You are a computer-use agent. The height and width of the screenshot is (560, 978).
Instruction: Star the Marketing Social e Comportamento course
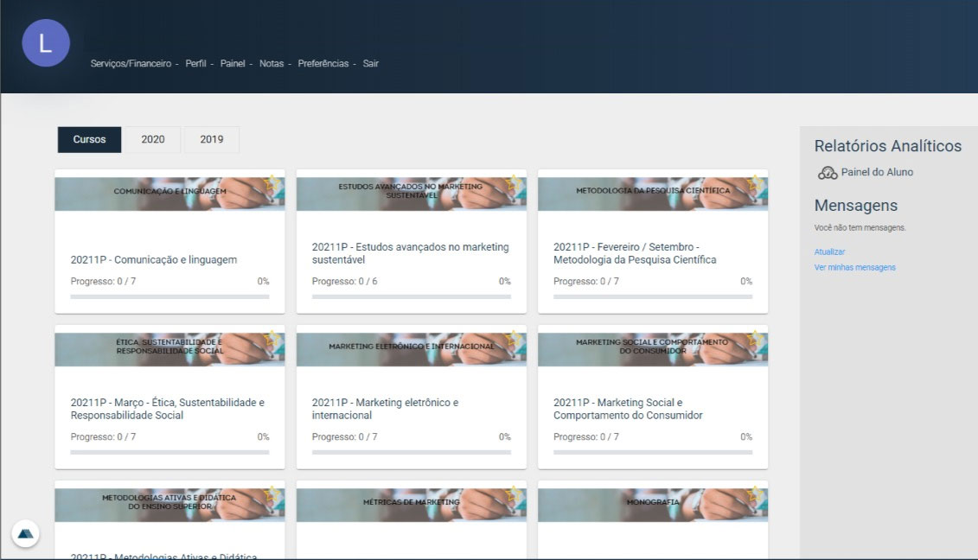pyautogui.click(x=755, y=339)
